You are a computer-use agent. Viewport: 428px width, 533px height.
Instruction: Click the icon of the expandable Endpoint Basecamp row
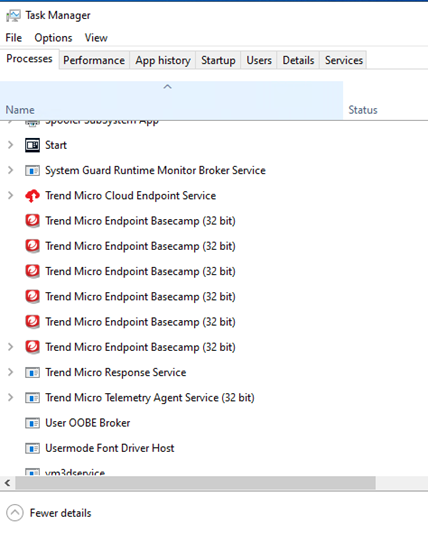point(32,347)
